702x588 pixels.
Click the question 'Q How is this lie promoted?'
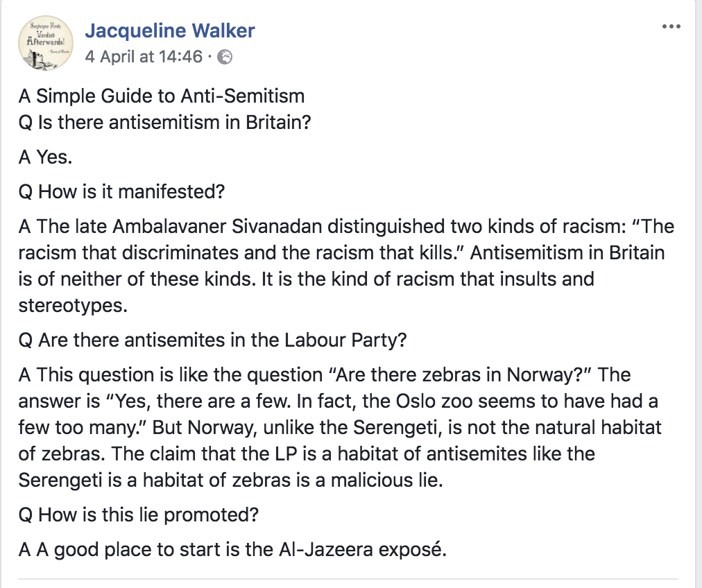[x=138, y=514]
